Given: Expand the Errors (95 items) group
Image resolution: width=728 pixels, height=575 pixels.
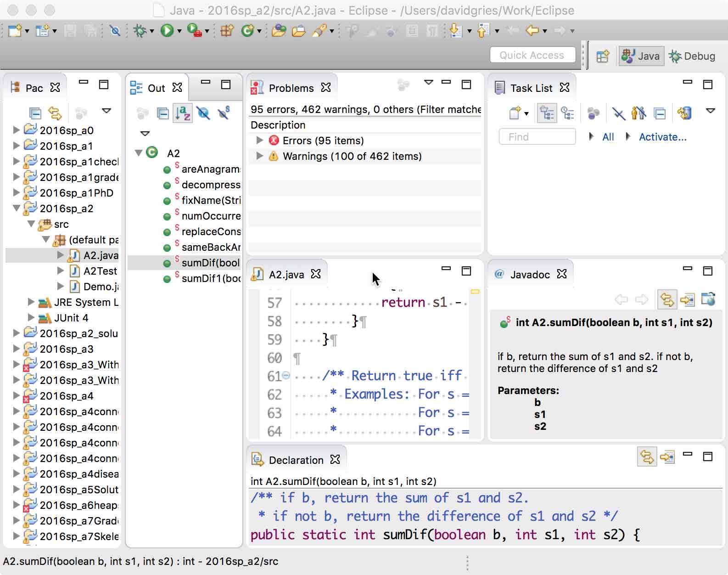Looking at the screenshot, I should [x=260, y=141].
